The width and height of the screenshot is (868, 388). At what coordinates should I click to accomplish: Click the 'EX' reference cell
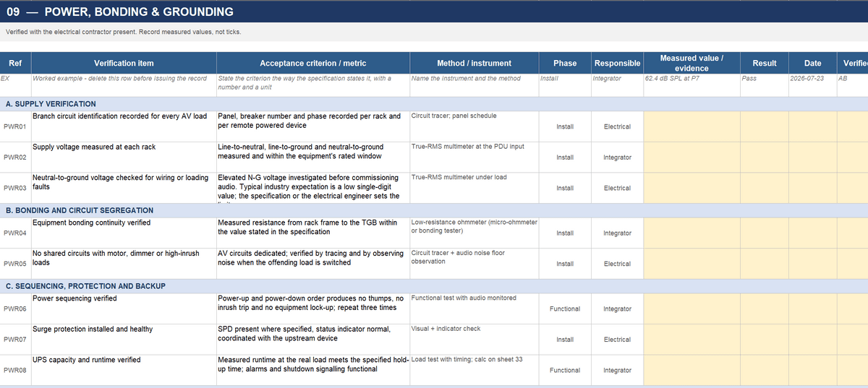[15, 85]
